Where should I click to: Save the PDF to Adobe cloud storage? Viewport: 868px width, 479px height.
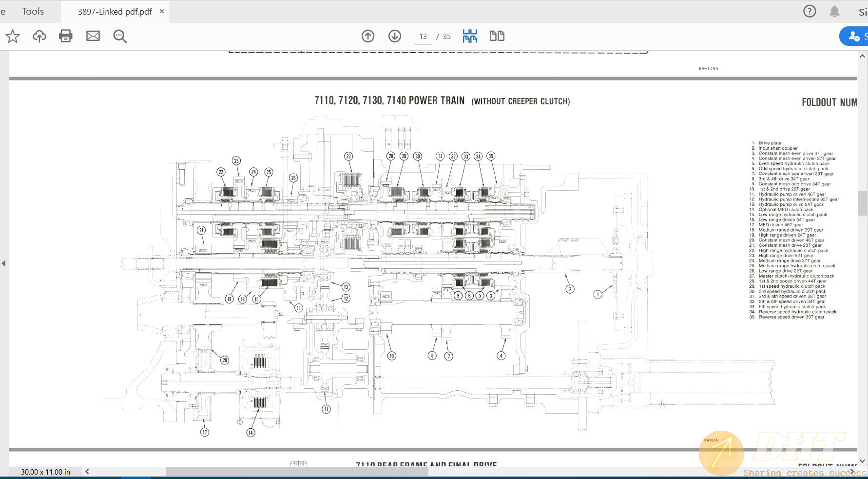[39, 36]
